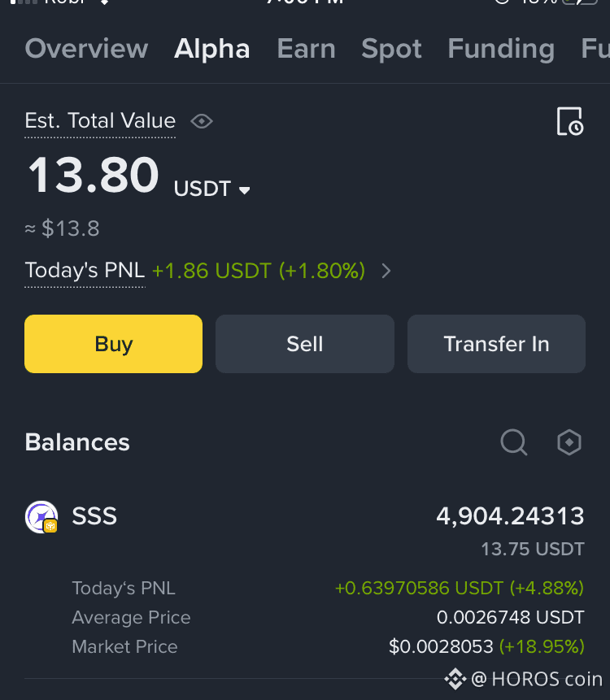Screen dimensions: 610x700
Task: Switch to Earn tab
Action: tap(306, 48)
